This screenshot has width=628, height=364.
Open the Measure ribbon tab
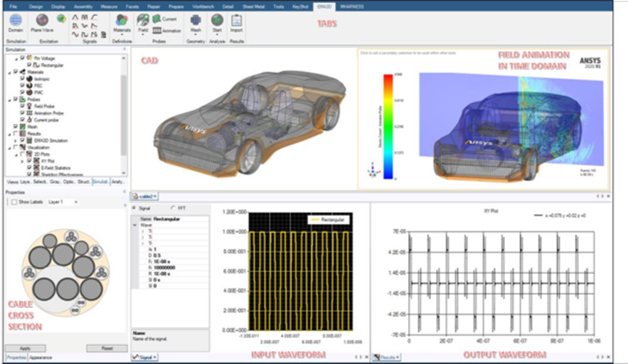tap(109, 7)
